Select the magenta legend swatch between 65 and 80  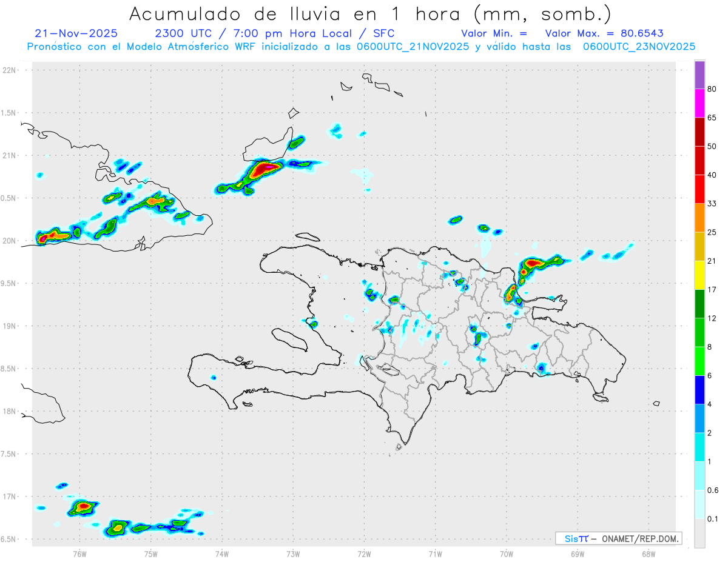click(x=699, y=103)
